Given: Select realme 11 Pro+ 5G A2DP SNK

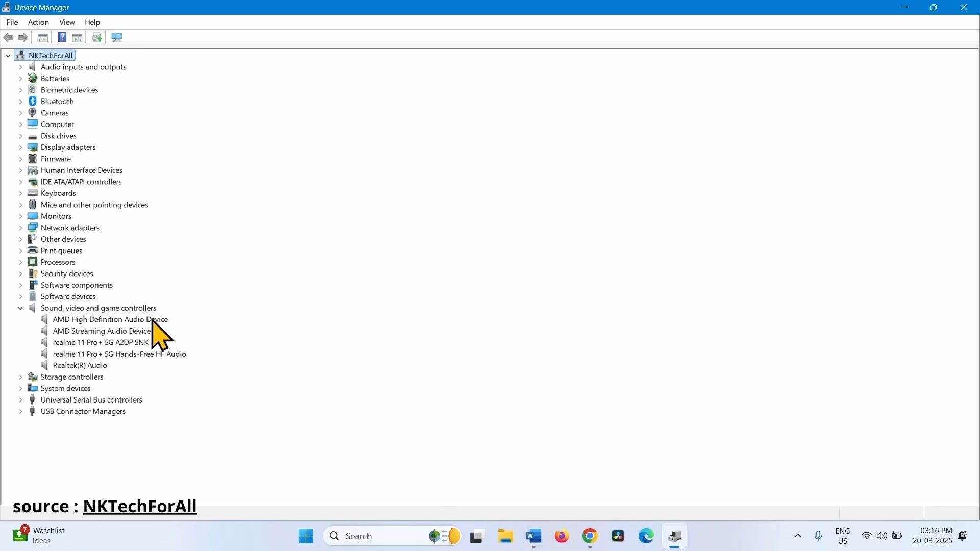Looking at the screenshot, I should pyautogui.click(x=101, y=343).
